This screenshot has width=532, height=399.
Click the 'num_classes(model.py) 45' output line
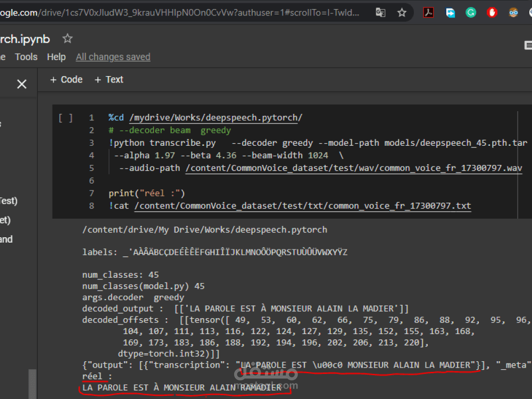[x=143, y=286]
